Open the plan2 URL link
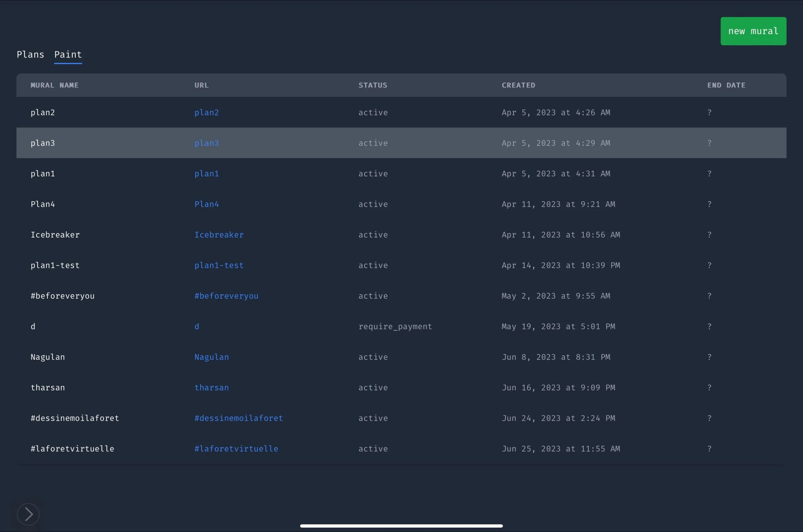The height and width of the screenshot is (532, 803). [206, 113]
